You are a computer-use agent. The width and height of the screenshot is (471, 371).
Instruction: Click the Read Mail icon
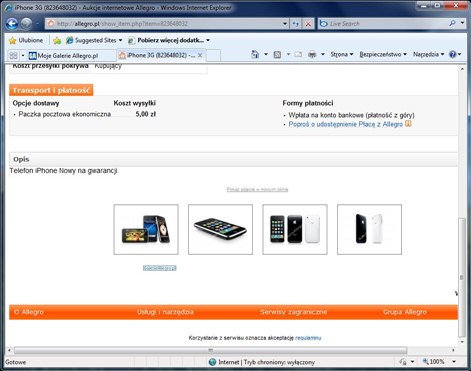tap(298, 54)
